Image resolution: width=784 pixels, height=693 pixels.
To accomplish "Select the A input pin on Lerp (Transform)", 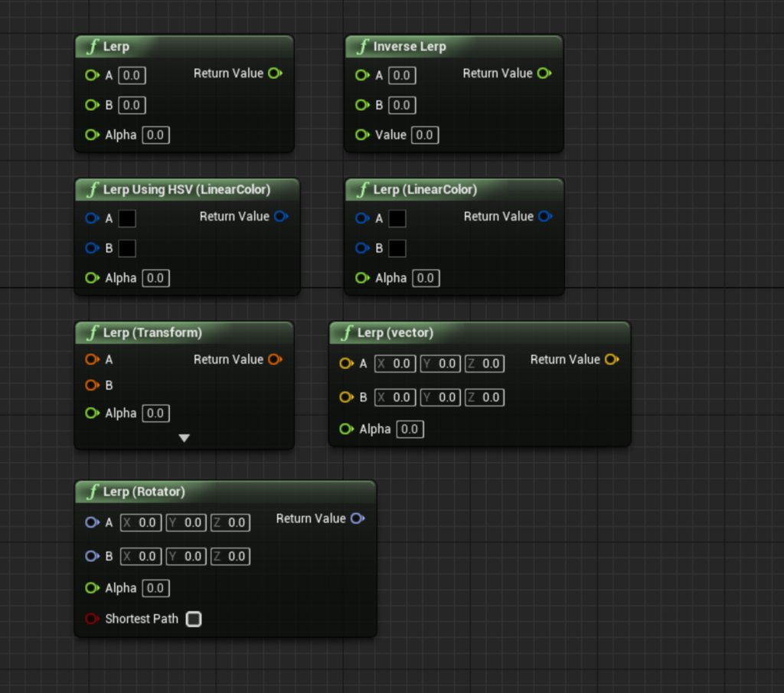I will click(92, 358).
